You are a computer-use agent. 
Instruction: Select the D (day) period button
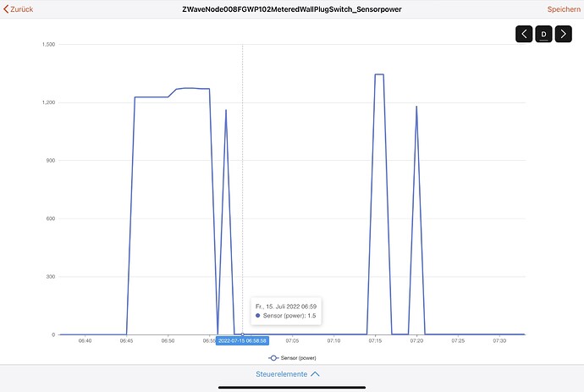[x=544, y=35]
